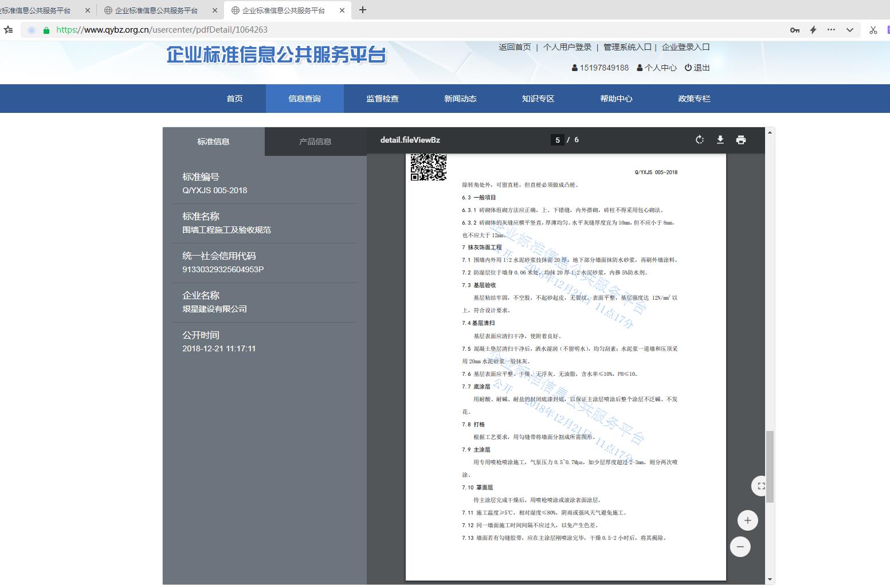
Task: Select the credit code 91330329325604953P
Action: (x=223, y=269)
